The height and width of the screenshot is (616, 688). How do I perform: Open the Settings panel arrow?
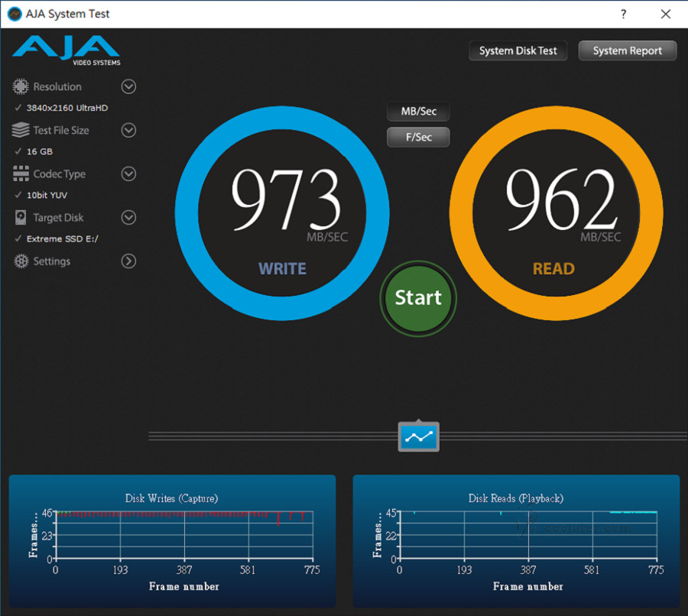[128, 261]
